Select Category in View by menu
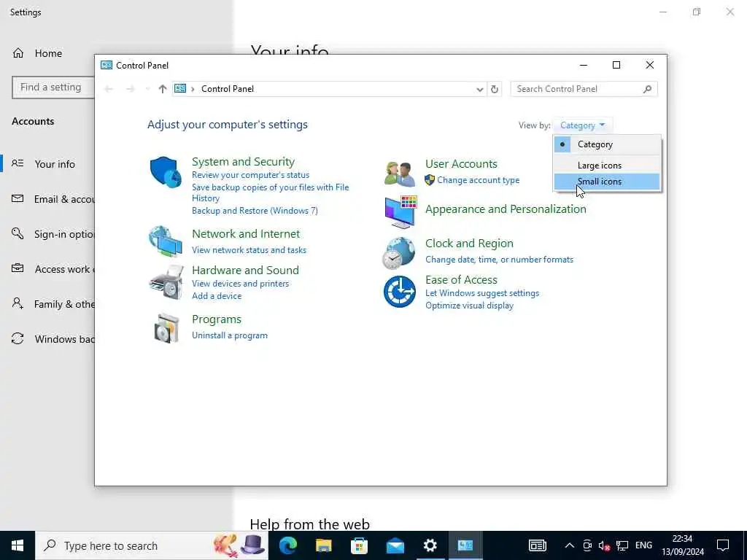 click(x=608, y=144)
